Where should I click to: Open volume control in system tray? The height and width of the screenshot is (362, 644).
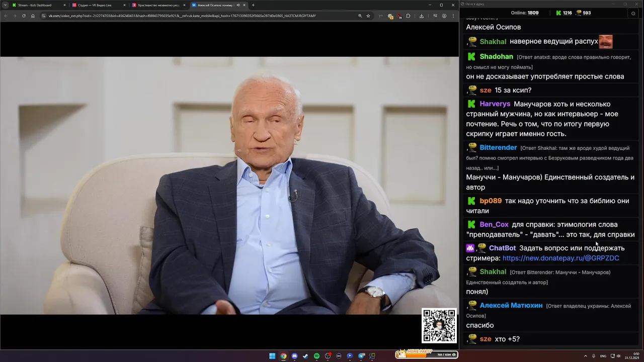click(618, 356)
